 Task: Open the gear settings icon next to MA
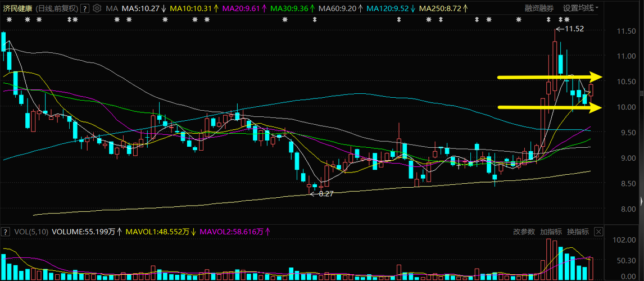click(x=97, y=8)
